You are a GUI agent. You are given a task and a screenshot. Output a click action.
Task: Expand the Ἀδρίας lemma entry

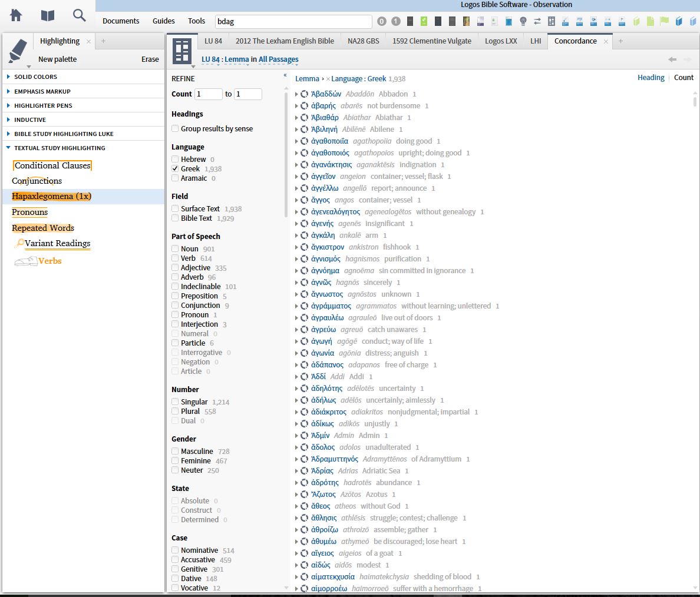296,471
